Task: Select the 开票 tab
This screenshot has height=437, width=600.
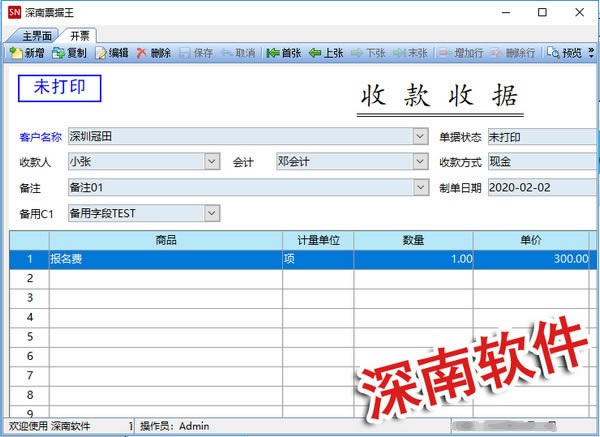Action: pos(82,35)
